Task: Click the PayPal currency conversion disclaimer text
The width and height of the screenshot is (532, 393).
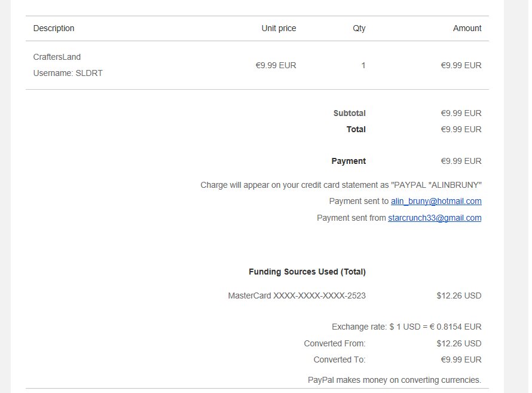Action: (x=394, y=380)
